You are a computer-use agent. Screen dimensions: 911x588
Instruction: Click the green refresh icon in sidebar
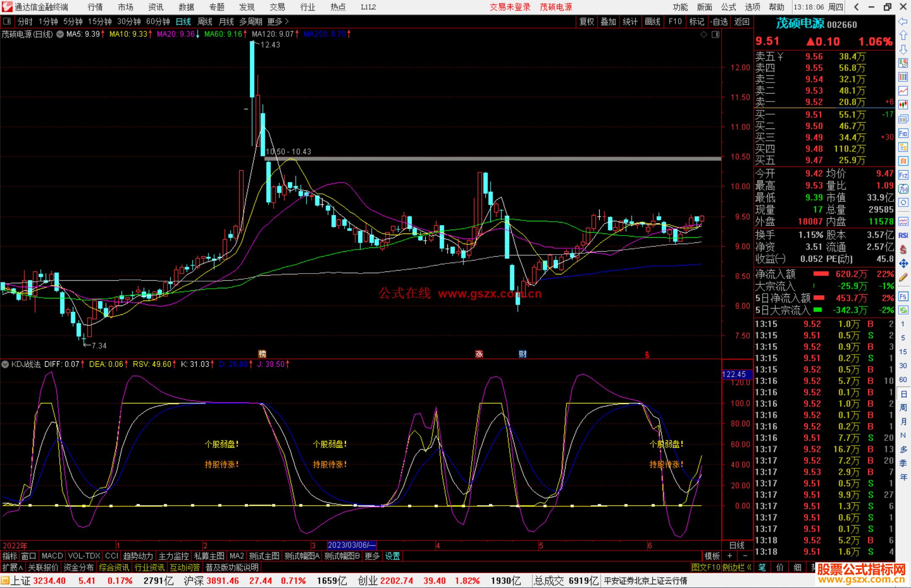[903, 310]
